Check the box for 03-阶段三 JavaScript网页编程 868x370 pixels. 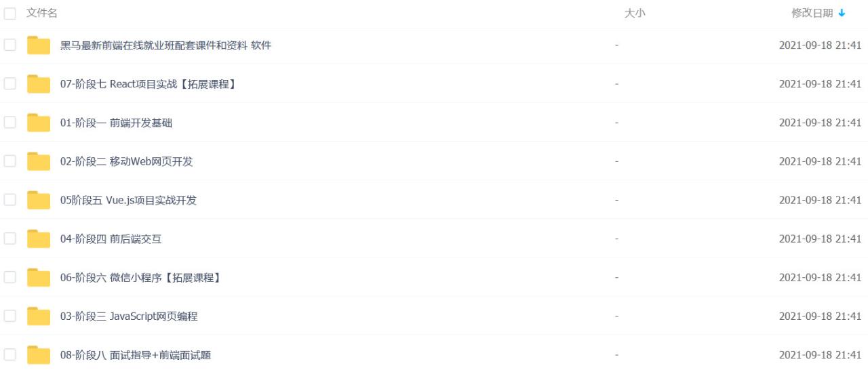(9, 316)
